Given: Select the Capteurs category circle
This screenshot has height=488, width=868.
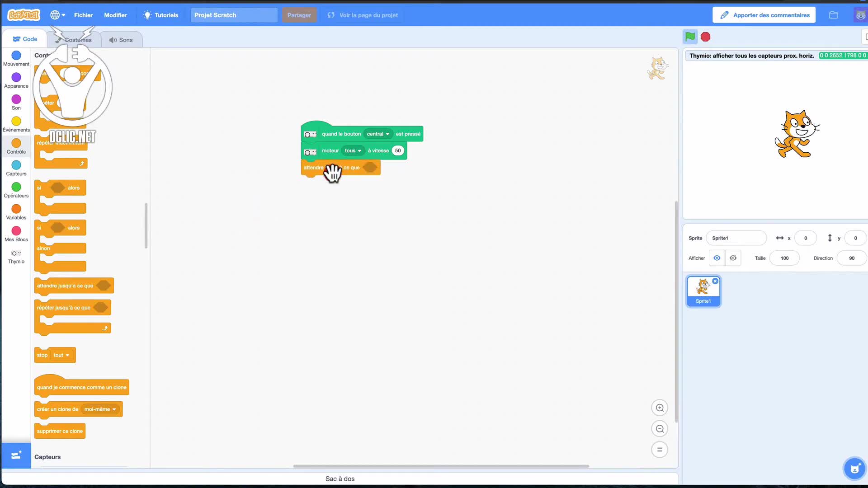Looking at the screenshot, I should click(16, 165).
